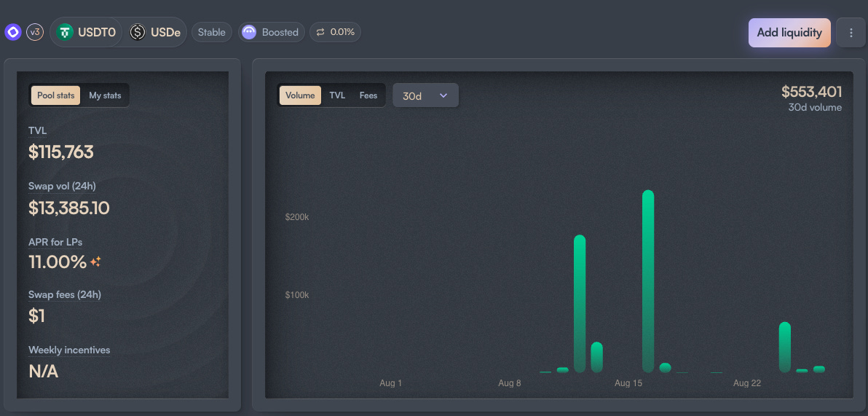
Task: Click the $553,401 total volume figure
Action: 811,91
